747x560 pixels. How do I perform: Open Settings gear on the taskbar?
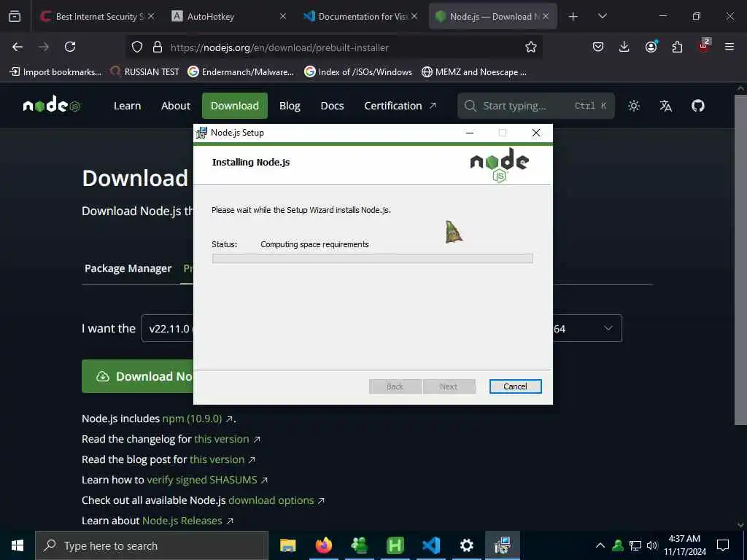[x=466, y=545]
